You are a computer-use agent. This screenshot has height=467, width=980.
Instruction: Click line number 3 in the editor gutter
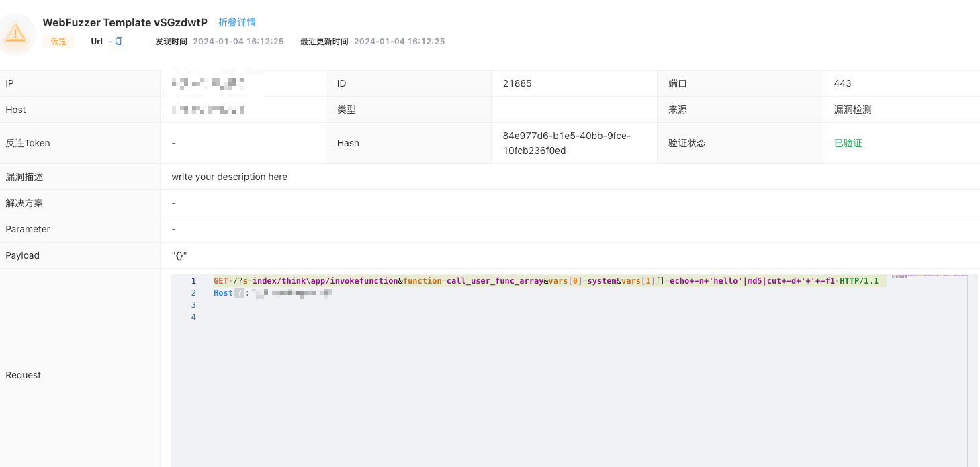(193, 305)
